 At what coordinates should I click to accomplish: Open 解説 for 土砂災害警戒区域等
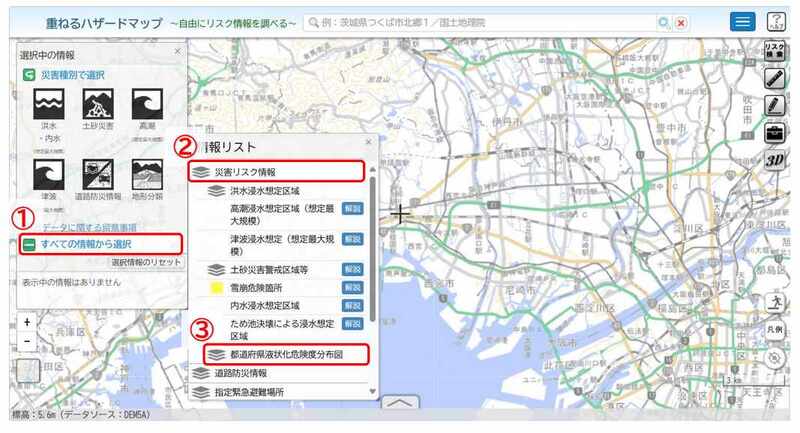point(353,269)
